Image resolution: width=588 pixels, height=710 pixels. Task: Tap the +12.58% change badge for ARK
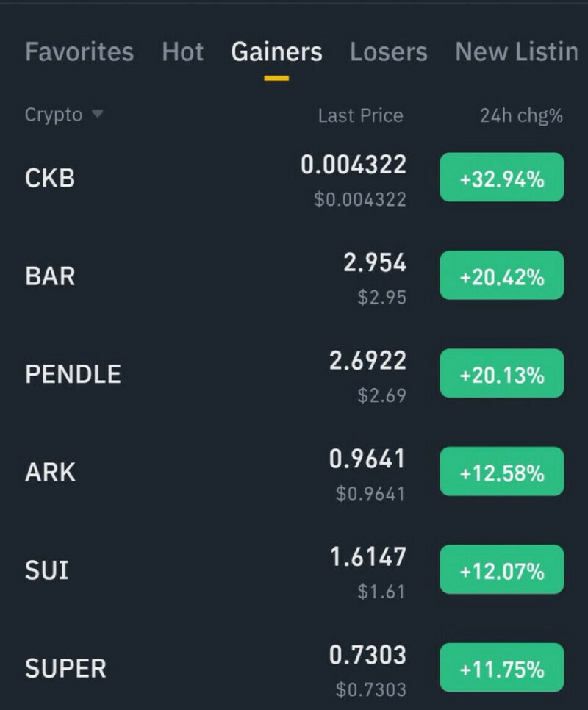[501, 472]
